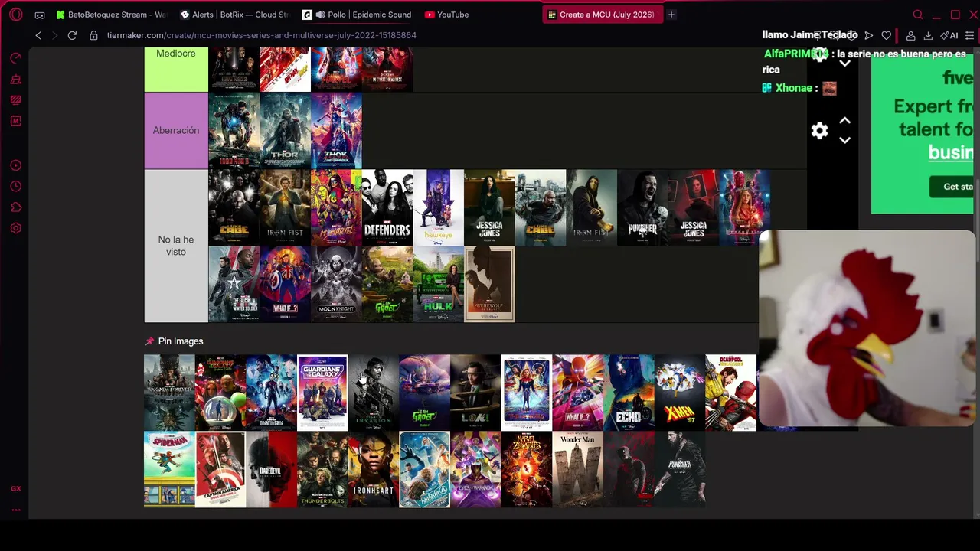Image resolution: width=980 pixels, height=551 pixels.
Task: Switch to Pollo Epidemic Sound tab
Action: pos(358,15)
